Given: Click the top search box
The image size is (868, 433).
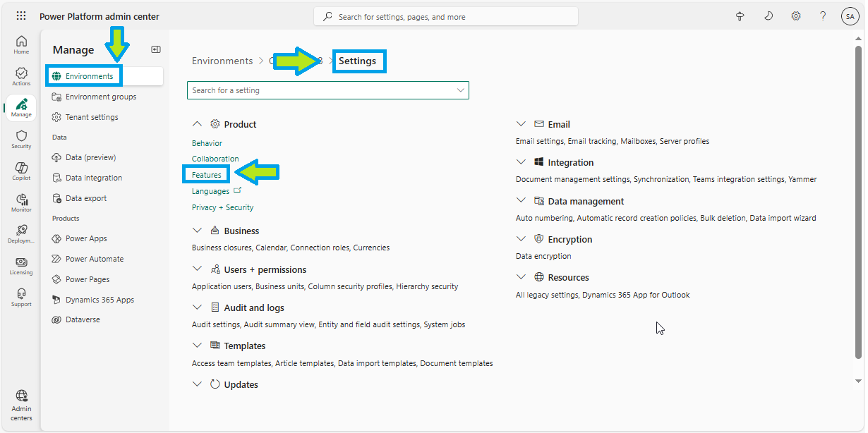Looking at the screenshot, I should point(446,17).
